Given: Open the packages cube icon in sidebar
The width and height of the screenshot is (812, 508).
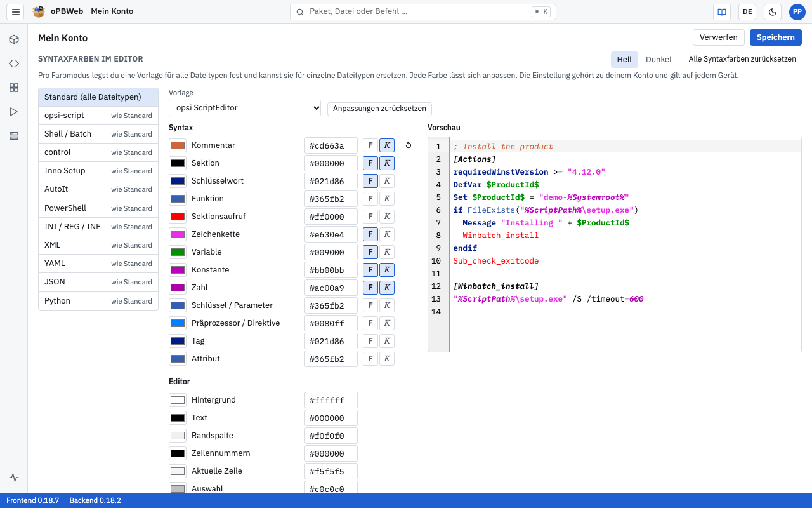Looking at the screenshot, I should coord(14,39).
